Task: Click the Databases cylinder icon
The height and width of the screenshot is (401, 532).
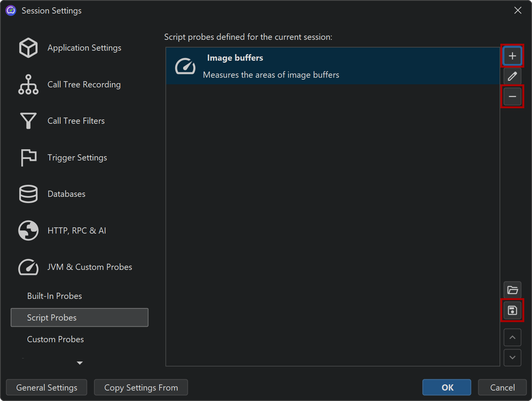Action: click(28, 194)
